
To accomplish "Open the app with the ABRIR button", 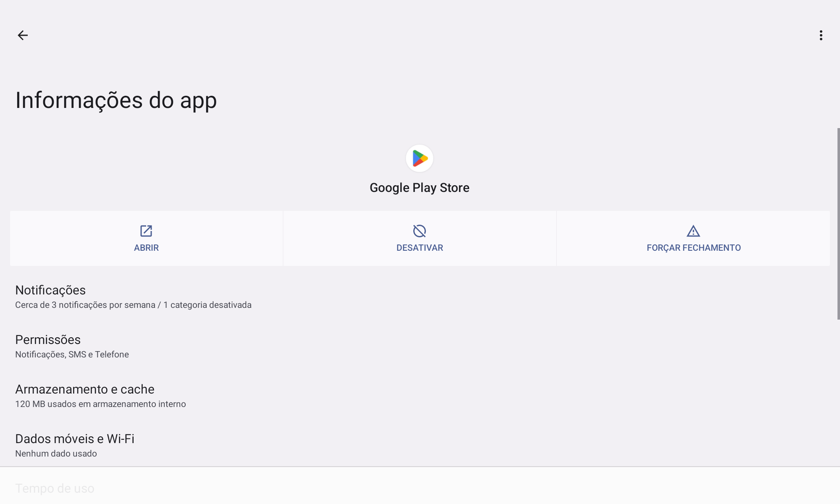I will tap(146, 238).
